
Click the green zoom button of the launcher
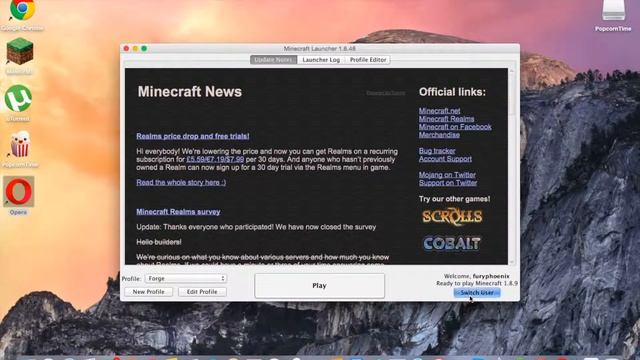pos(144,49)
